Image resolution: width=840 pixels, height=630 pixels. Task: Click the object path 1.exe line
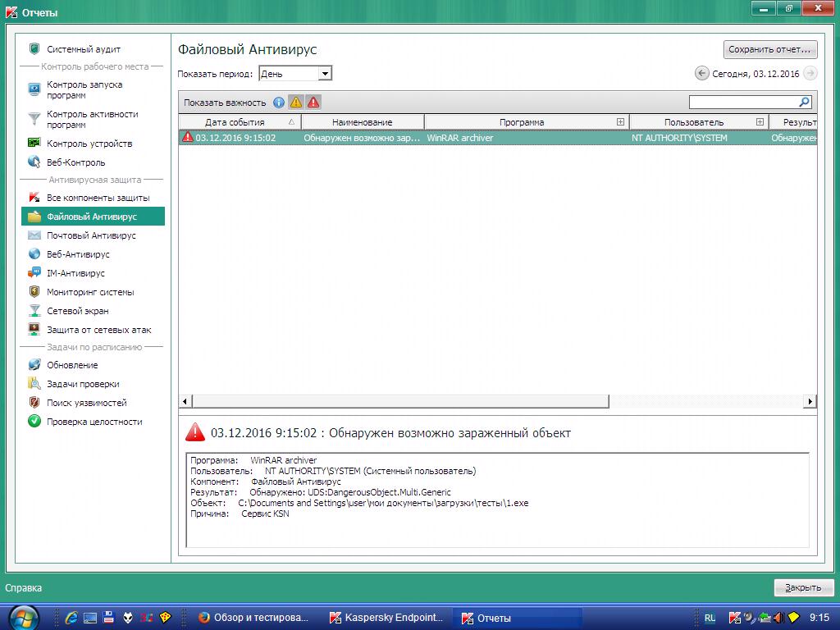tap(359, 503)
